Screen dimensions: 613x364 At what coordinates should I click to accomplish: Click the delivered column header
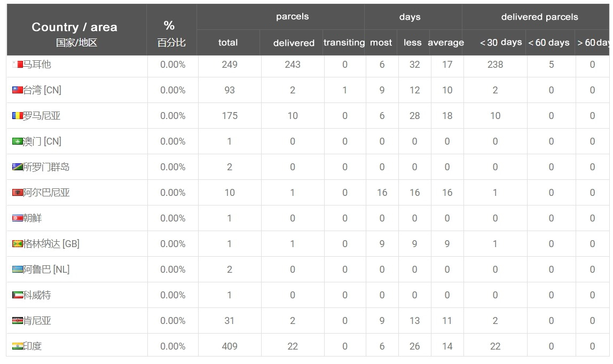(294, 43)
